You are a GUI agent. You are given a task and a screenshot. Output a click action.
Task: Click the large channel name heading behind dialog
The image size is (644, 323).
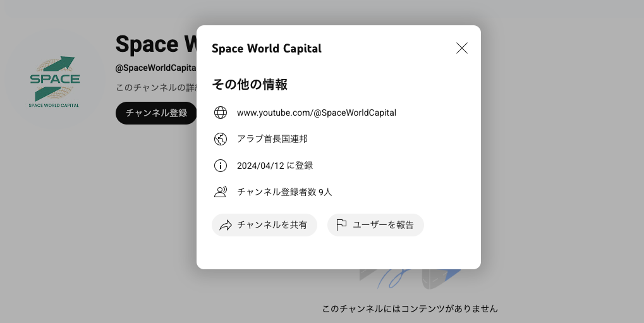[x=155, y=44]
